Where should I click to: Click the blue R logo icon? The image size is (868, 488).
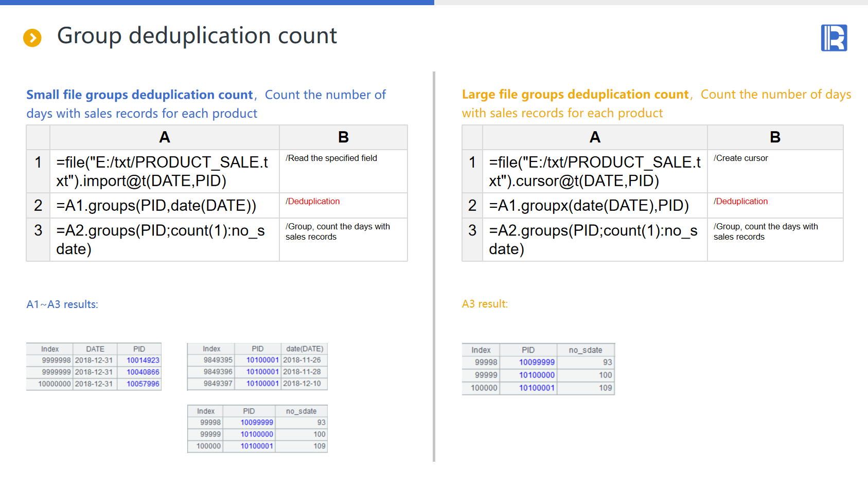click(834, 38)
